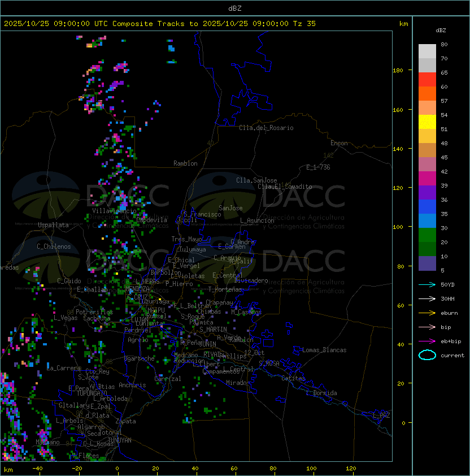Click the 'dBZ' title at the top

pyautogui.click(x=235, y=8)
